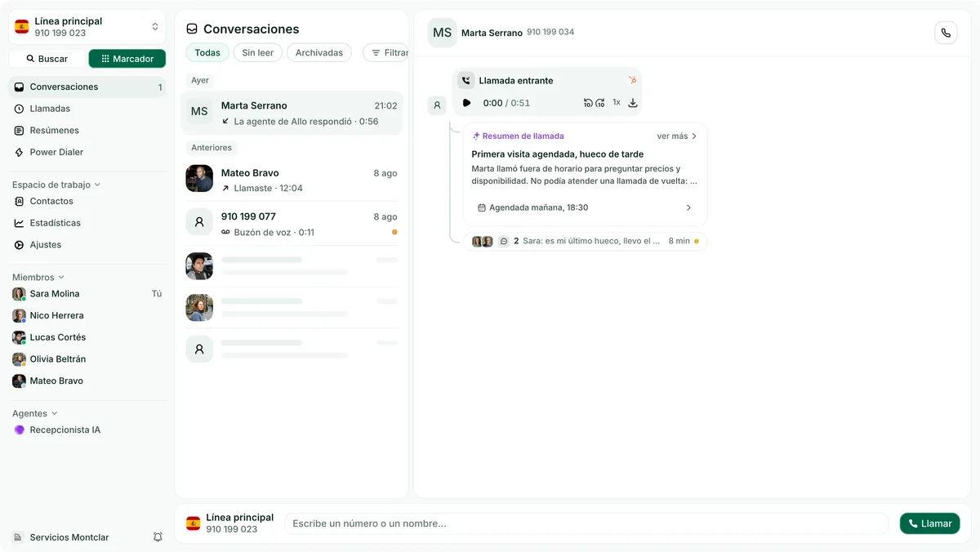Click Mateo Bravo's avatar in conversation list

click(199, 179)
